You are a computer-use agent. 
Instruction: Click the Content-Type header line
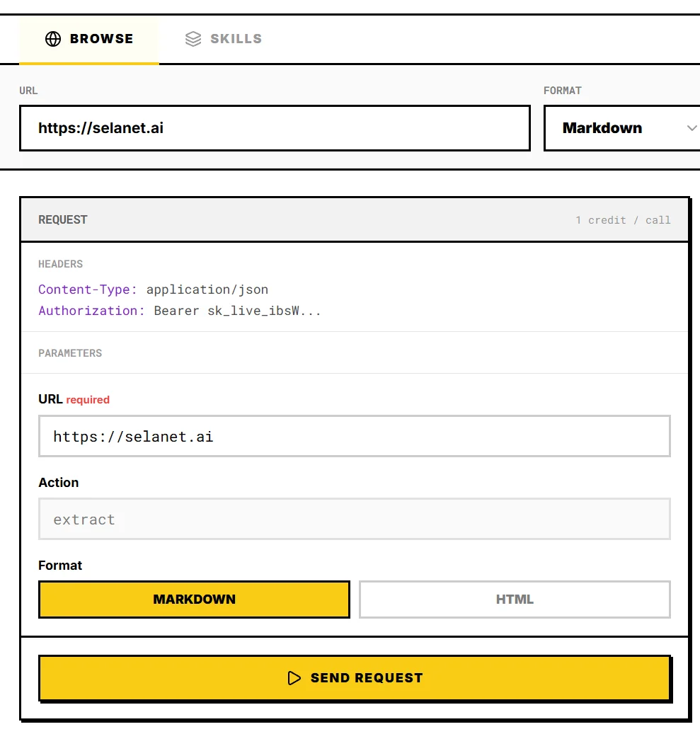click(154, 289)
